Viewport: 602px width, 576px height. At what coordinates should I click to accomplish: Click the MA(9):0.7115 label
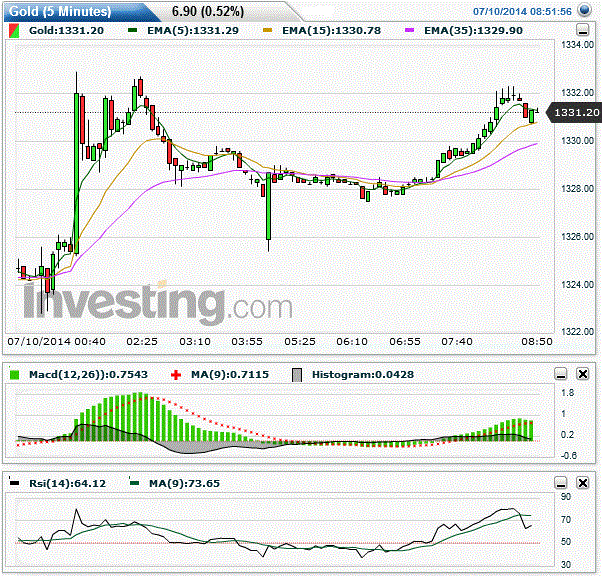tap(230, 374)
